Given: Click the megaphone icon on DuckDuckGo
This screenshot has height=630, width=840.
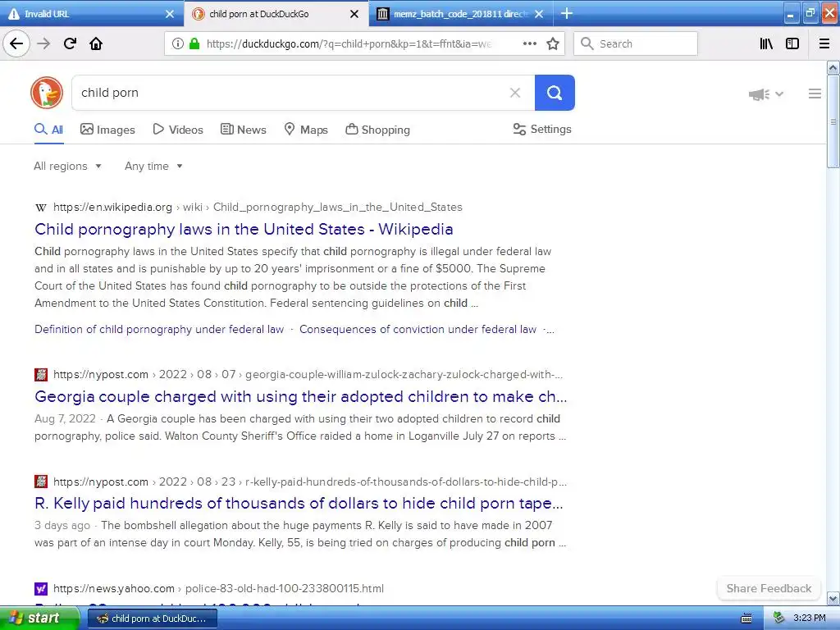Looking at the screenshot, I should pos(759,94).
